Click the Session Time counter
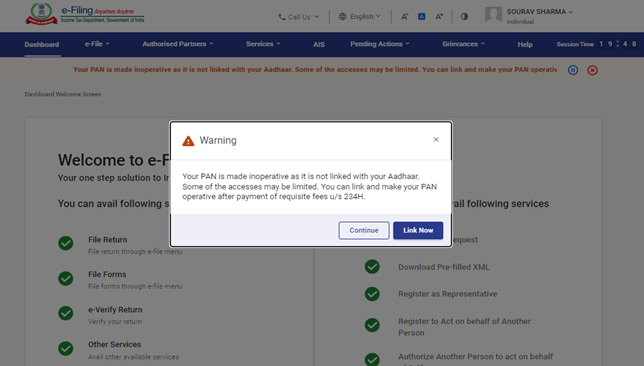The width and height of the screenshot is (644, 366). point(597,44)
